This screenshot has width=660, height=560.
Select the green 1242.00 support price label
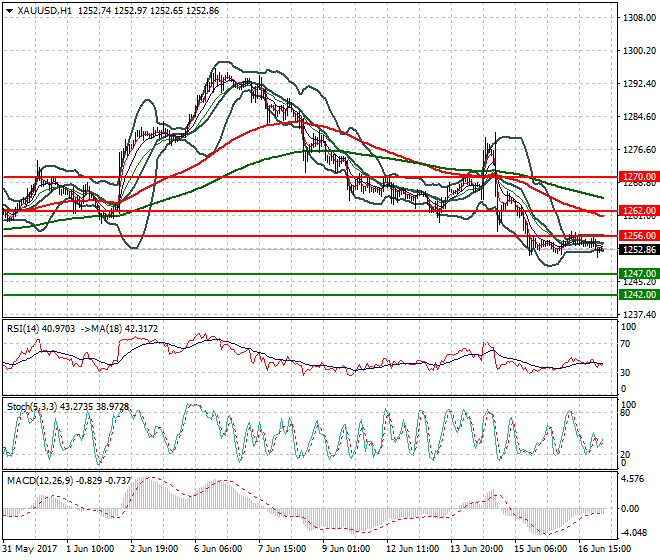pos(638,295)
